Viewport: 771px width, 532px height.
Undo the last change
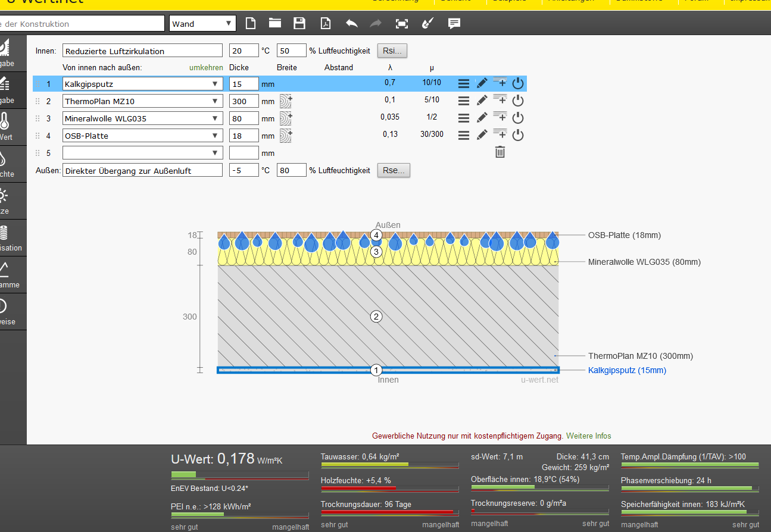(351, 24)
